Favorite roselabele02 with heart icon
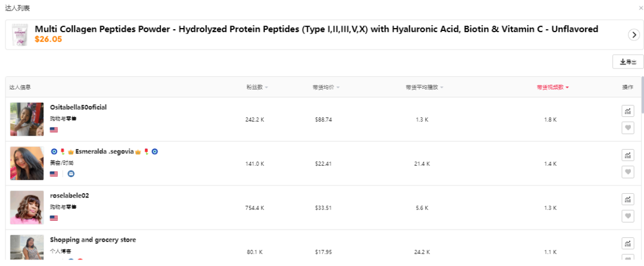This screenshot has width=644, height=266. [x=627, y=216]
